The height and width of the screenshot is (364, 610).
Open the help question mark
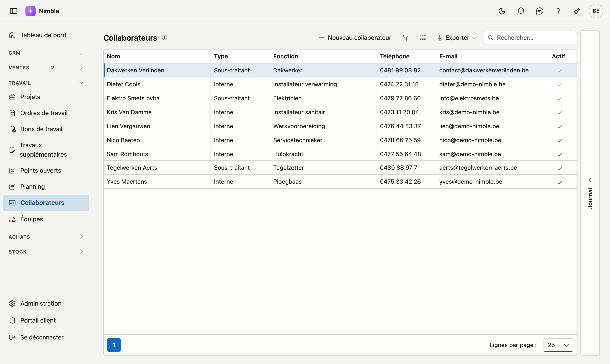click(x=558, y=11)
